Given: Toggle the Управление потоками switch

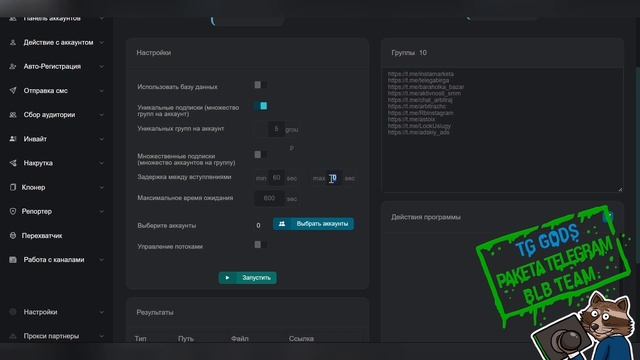Looking at the screenshot, I should (x=260, y=244).
